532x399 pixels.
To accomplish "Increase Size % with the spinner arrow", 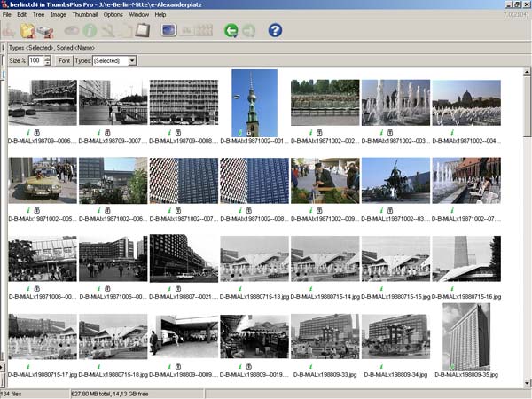I will (x=46, y=58).
